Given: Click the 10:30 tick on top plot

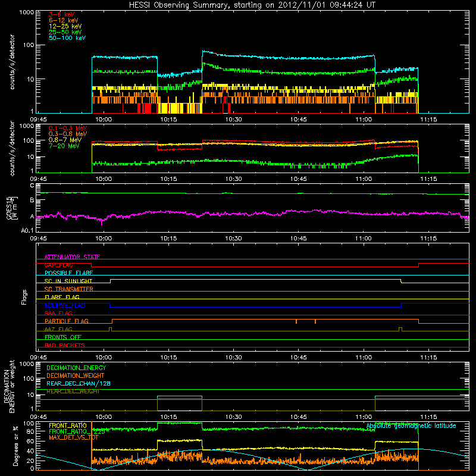Looking at the screenshot, I should pyautogui.click(x=233, y=120).
